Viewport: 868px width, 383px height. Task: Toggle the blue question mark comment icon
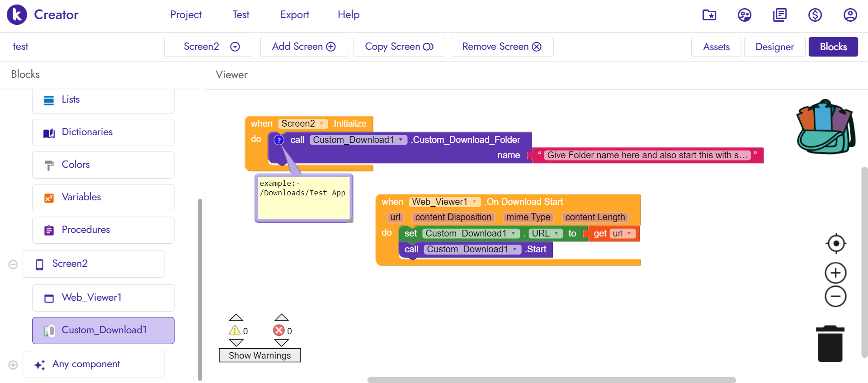(279, 140)
